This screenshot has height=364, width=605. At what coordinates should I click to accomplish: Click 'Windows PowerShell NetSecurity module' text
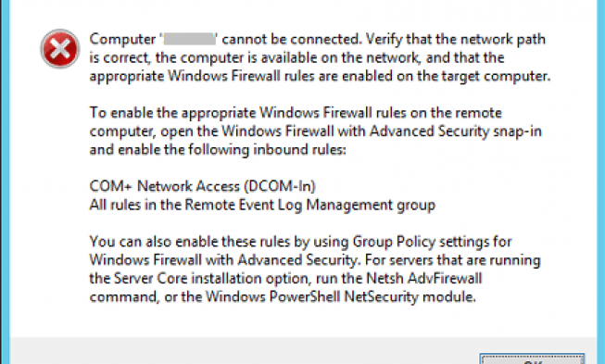(x=340, y=297)
